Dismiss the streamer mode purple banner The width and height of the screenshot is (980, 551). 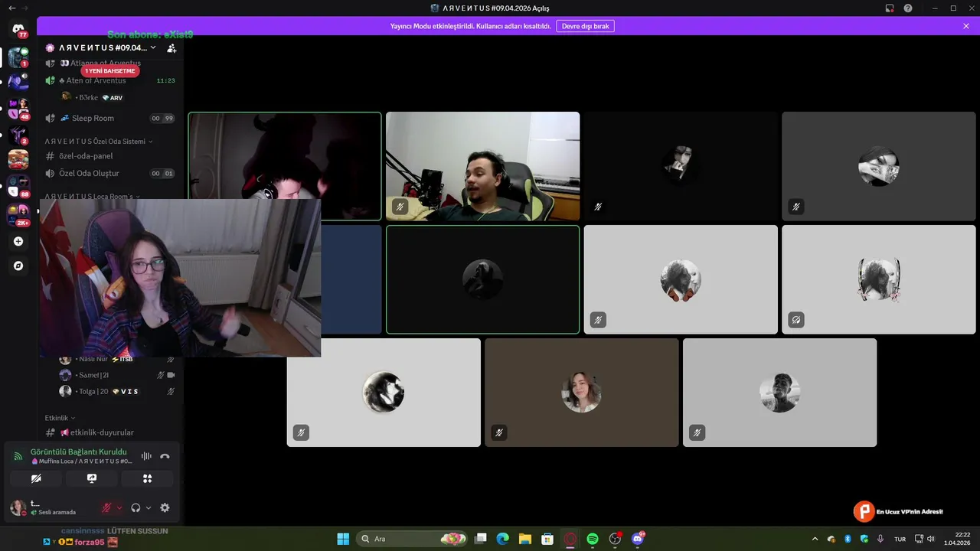pyautogui.click(x=966, y=26)
